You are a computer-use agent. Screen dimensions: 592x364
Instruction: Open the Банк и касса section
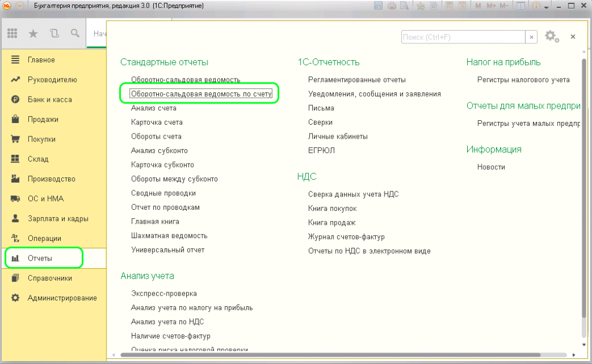click(x=50, y=99)
